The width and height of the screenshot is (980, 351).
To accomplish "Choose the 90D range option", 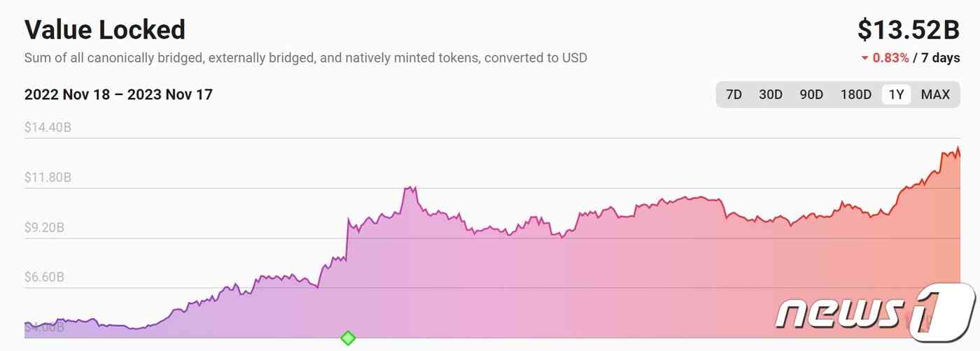I will tap(811, 94).
